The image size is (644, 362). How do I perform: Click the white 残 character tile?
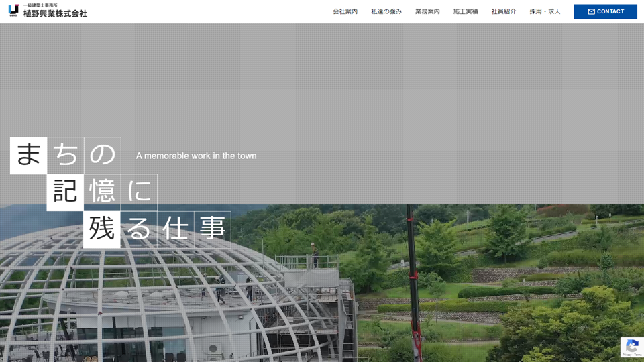pos(102,229)
